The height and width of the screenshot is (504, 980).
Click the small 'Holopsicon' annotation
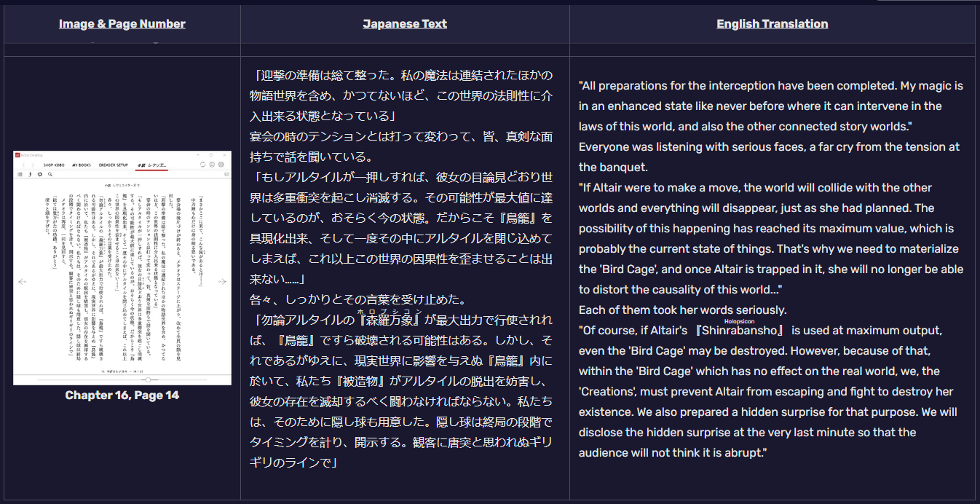(739, 320)
